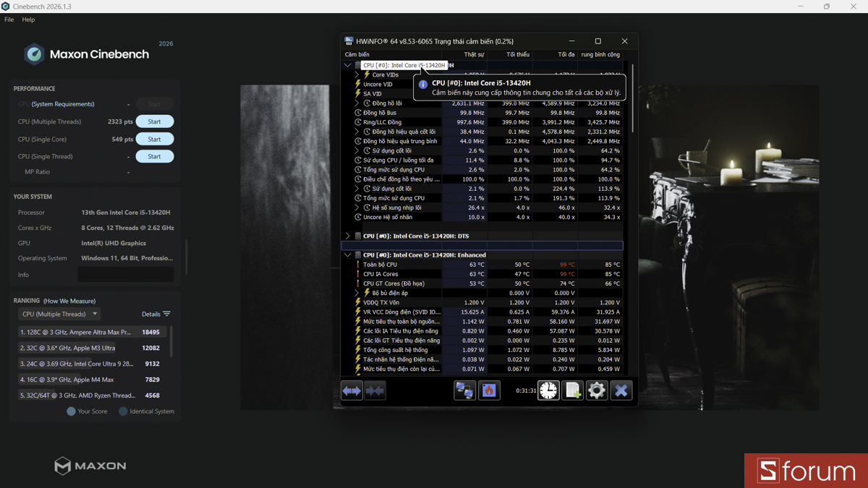
Task: Click the HWiNFO sensor list vertical scrollbar
Action: point(633,98)
